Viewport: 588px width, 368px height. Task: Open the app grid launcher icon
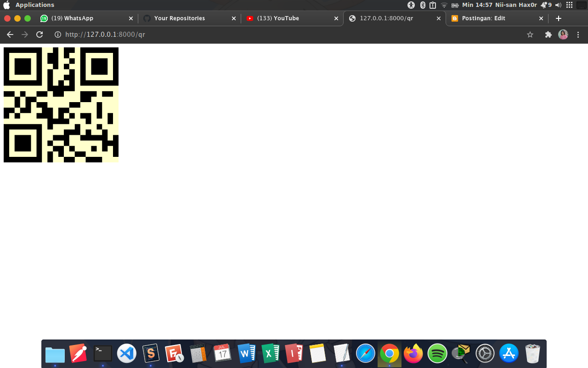click(x=570, y=5)
